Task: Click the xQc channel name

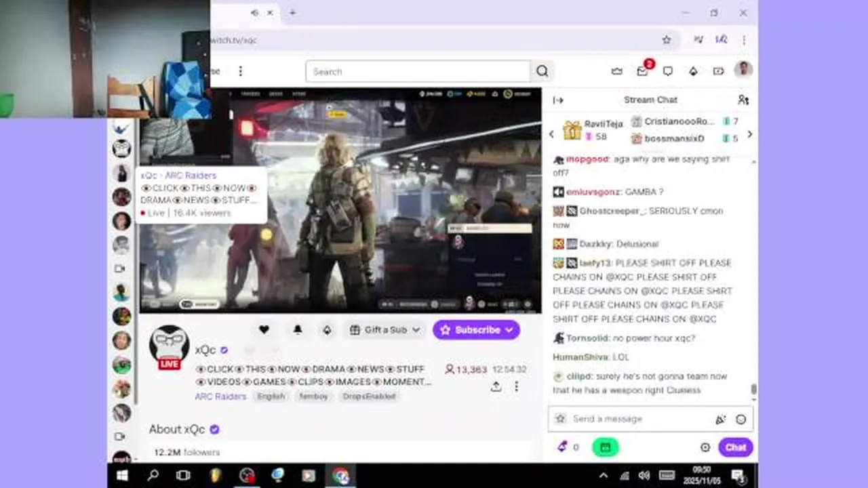Action: pyautogui.click(x=205, y=350)
